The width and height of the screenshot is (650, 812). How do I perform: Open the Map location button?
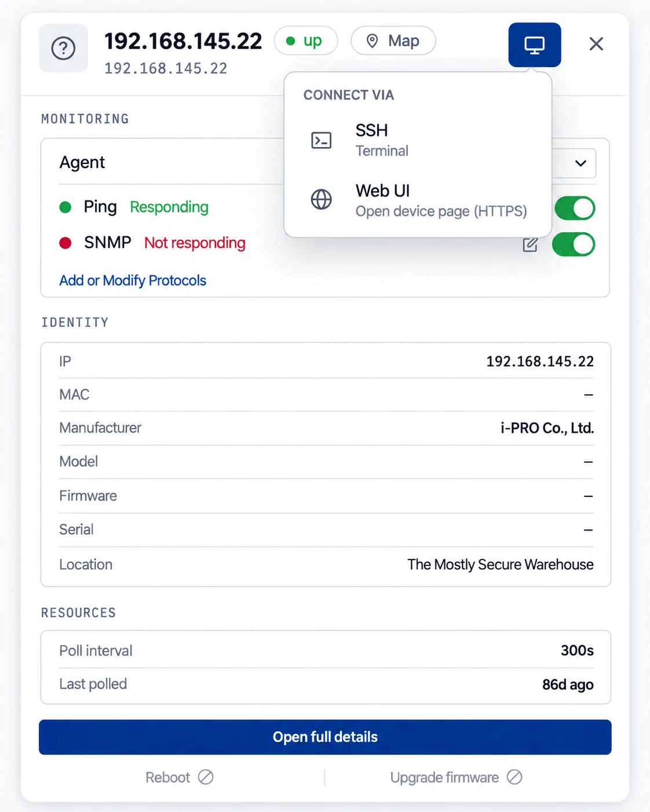pyautogui.click(x=393, y=41)
